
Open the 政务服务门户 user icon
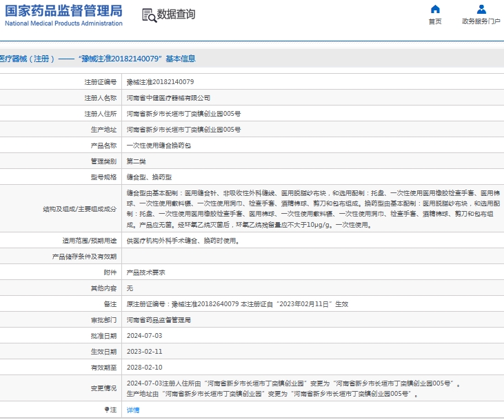point(481,9)
